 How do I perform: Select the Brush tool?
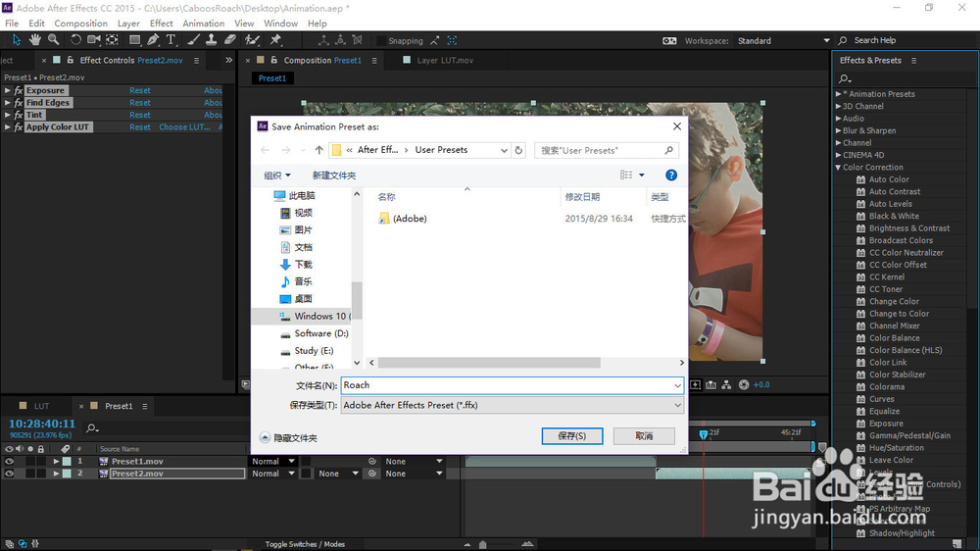point(194,40)
